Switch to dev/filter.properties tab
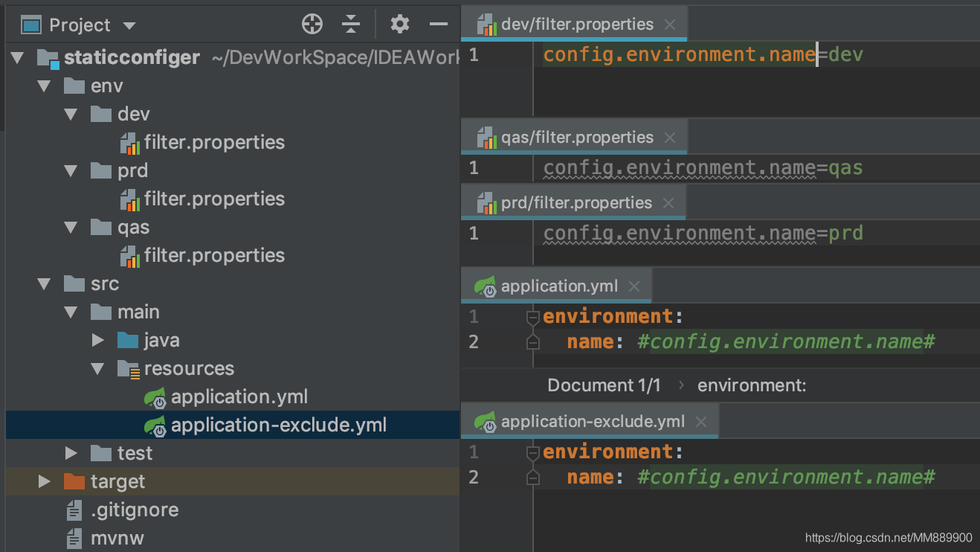The width and height of the screenshot is (980, 552). pyautogui.click(x=574, y=25)
